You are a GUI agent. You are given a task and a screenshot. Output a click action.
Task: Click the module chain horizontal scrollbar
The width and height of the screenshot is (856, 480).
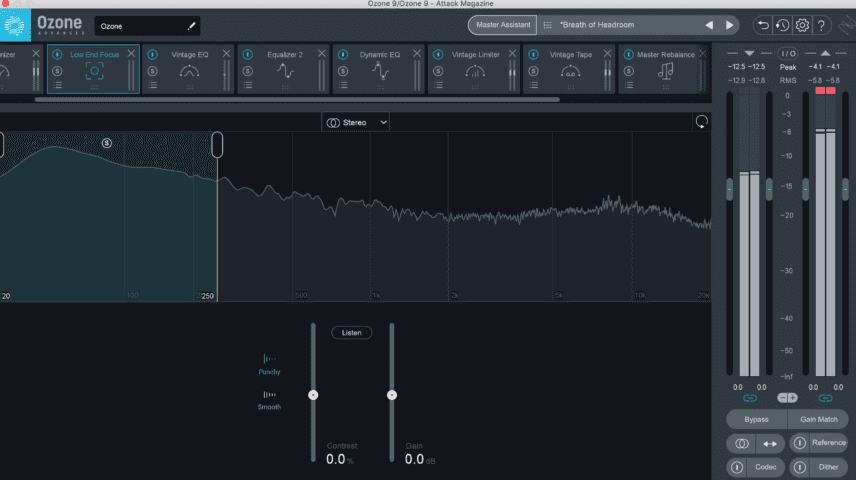tap(298, 100)
